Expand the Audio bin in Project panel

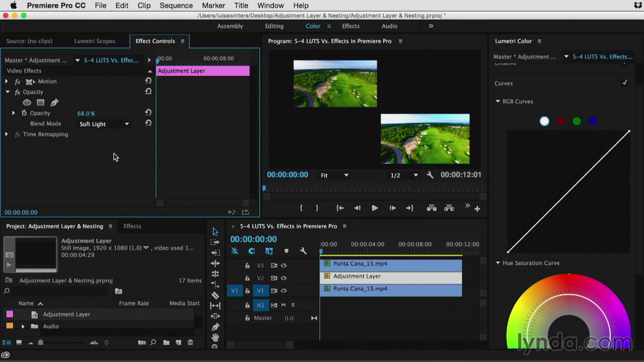pyautogui.click(x=23, y=326)
